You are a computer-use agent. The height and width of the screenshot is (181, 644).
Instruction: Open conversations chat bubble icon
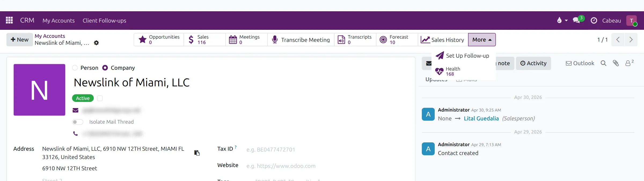(576, 20)
